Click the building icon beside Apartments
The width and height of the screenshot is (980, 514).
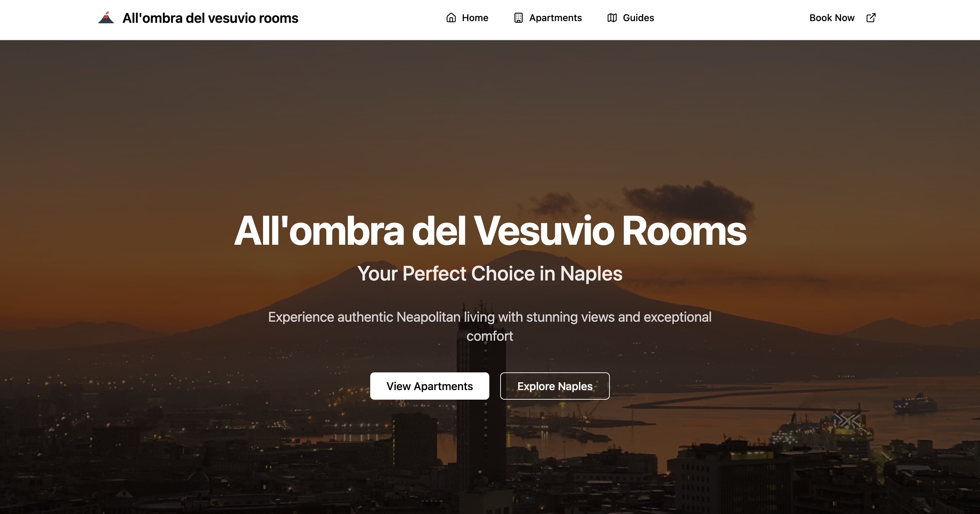point(518,18)
